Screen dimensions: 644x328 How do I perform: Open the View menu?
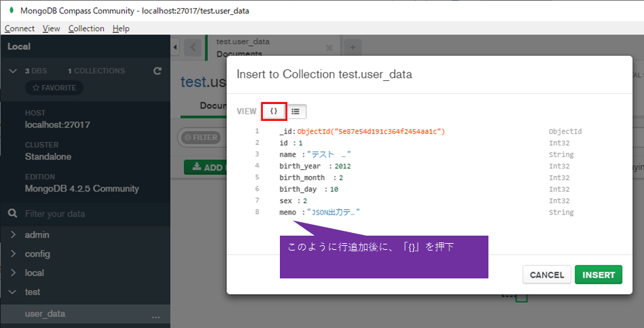point(52,29)
